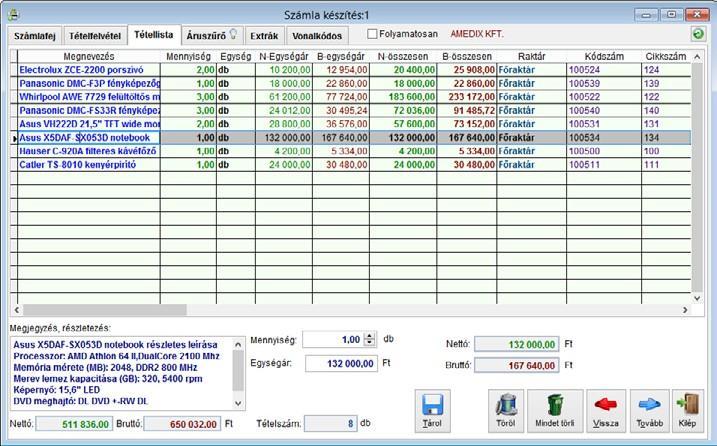This screenshot has width=717, height=446.
Task: Click the blue arrow Tovább button
Action: [649, 411]
